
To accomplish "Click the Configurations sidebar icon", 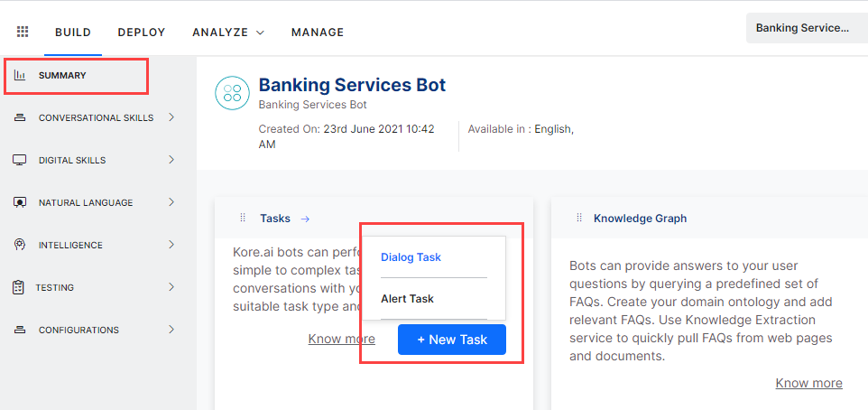I will [x=20, y=330].
